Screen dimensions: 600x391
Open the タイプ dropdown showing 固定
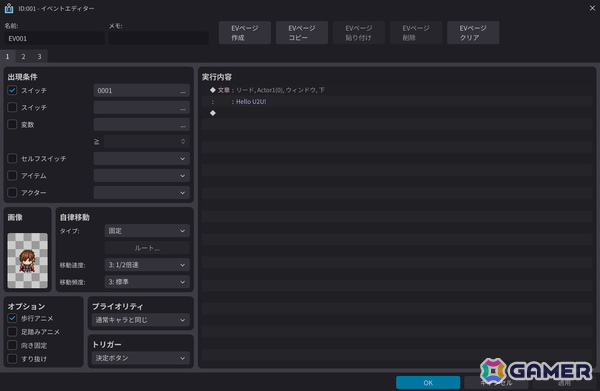[147, 231]
